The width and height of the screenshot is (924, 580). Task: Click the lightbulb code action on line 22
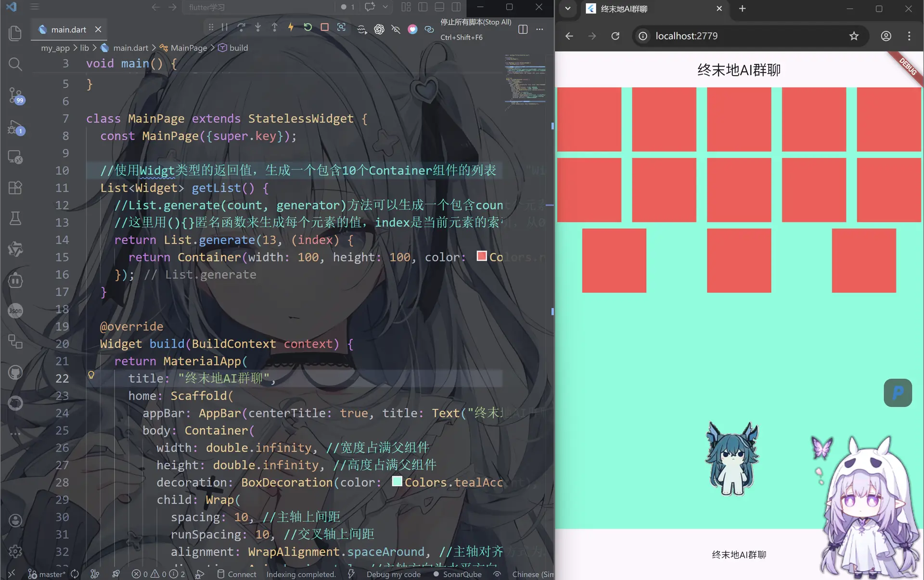91,375
